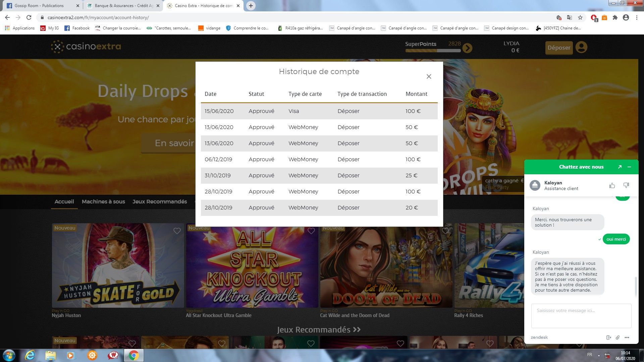The width and height of the screenshot is (644, 362).
Task: Bookmark this page with the star
Action: tap(580, 17)
